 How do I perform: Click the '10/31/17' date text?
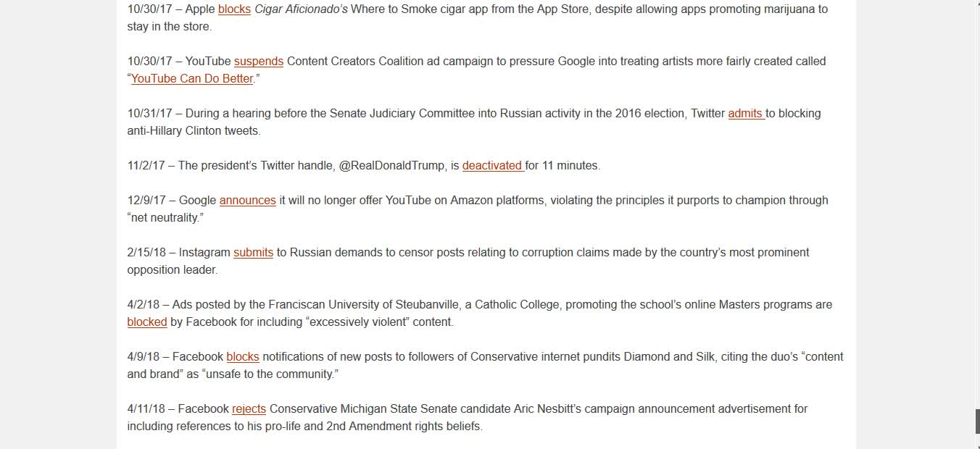(150, 114)
